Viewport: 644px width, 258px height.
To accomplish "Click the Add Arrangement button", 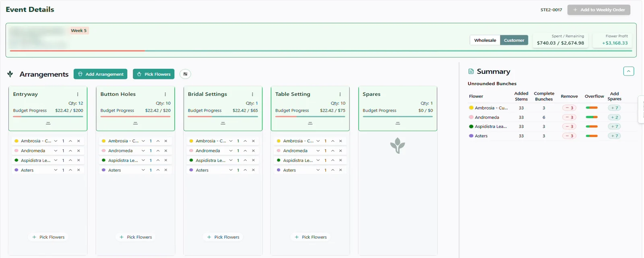I will click(100, 74).
